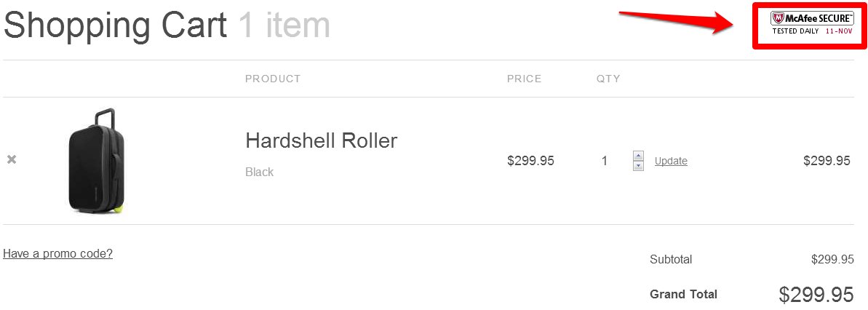
Task: Click the line total $299.95 beside Update
Action: 827,161
